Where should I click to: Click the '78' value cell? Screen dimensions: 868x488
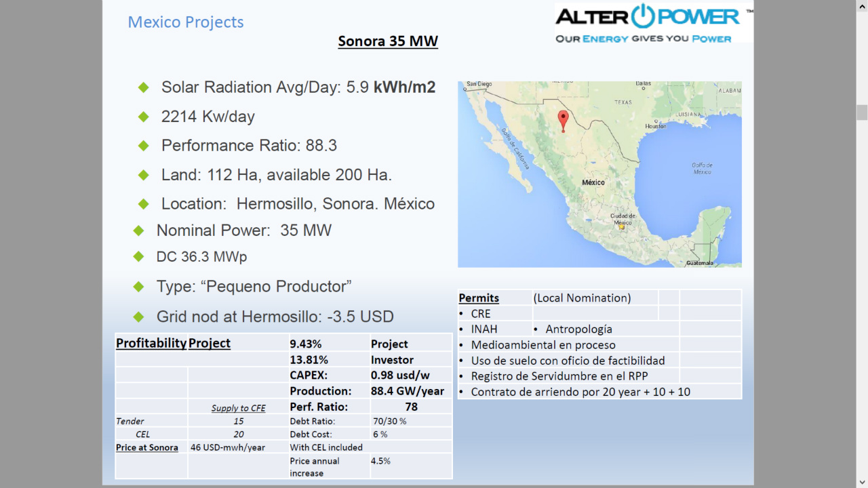pos(411,407)
